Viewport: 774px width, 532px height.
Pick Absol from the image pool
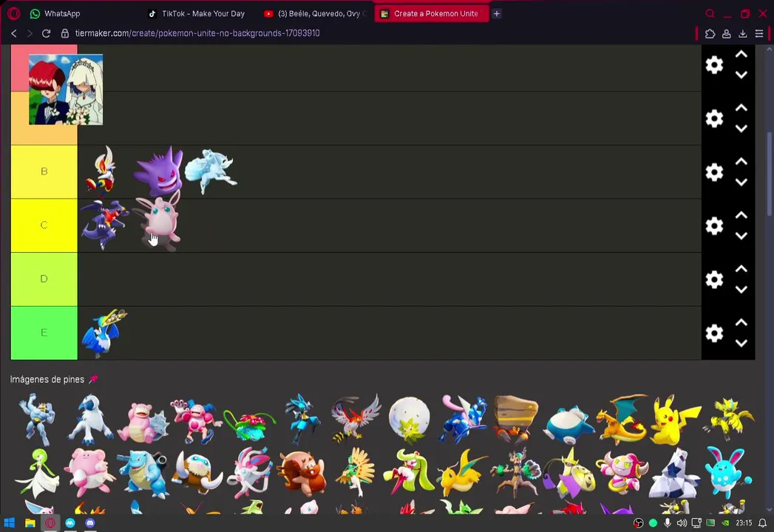tap(90, 420)
